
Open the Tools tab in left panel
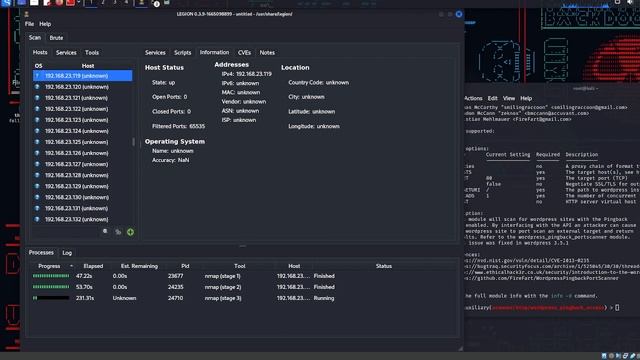pos(92,53)
